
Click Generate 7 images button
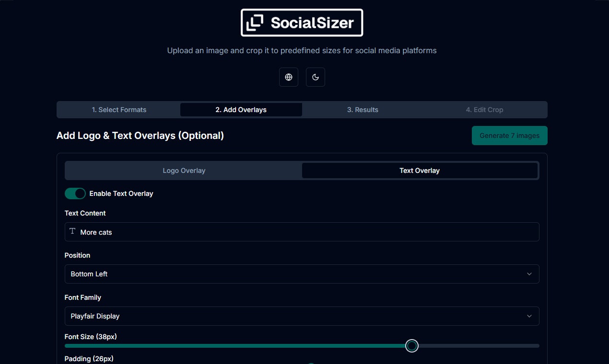[510, 136]
